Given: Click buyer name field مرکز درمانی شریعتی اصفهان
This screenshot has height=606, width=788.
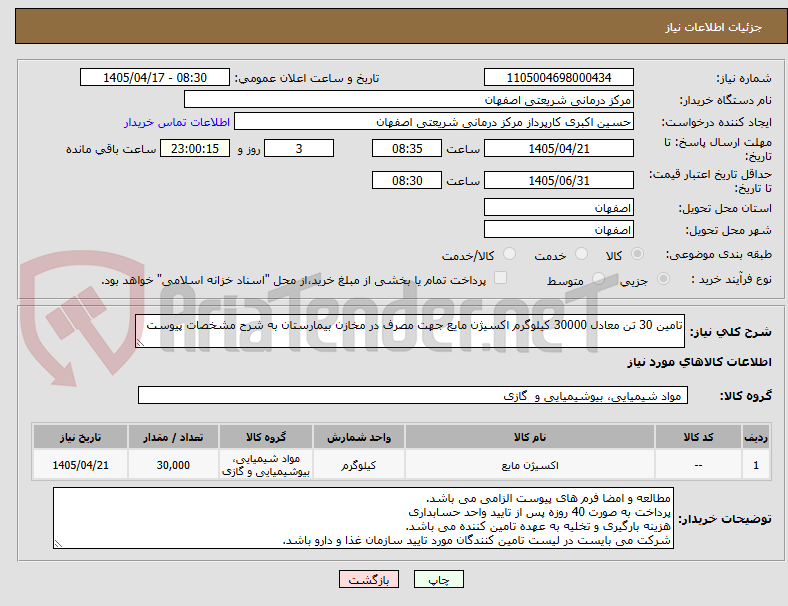Looking at the screenshot, I should (409, 99).
